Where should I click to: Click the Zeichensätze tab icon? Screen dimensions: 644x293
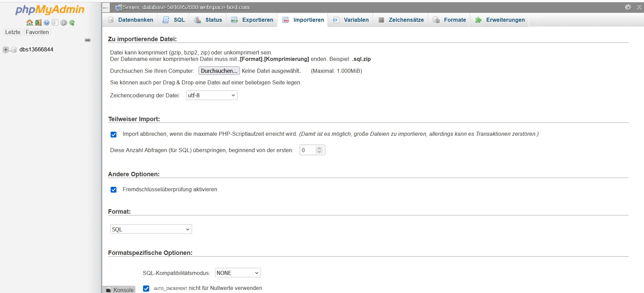tap(381, 20)
